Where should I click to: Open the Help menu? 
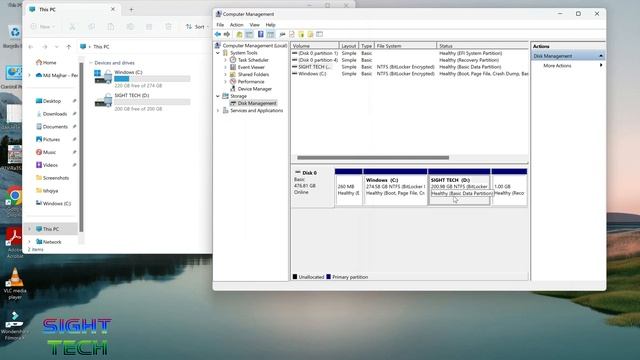click(270, 25)
